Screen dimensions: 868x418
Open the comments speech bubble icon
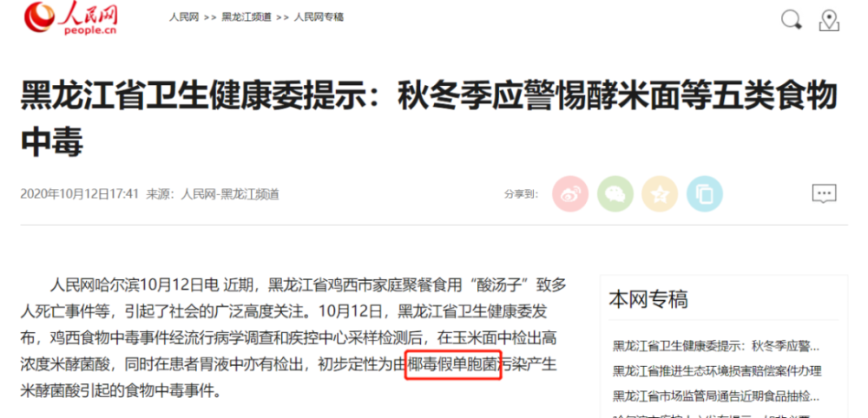point(824,193)
